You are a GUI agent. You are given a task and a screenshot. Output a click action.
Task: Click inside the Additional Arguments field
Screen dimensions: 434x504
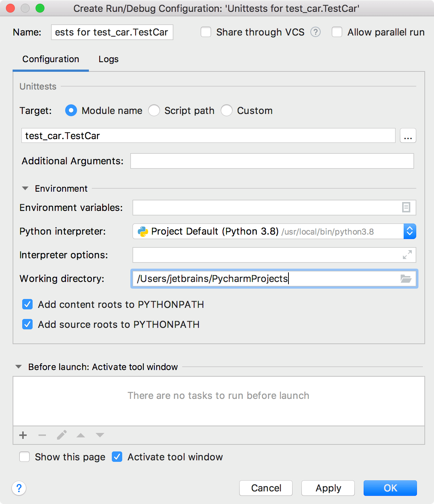click(x=271, y=161)
